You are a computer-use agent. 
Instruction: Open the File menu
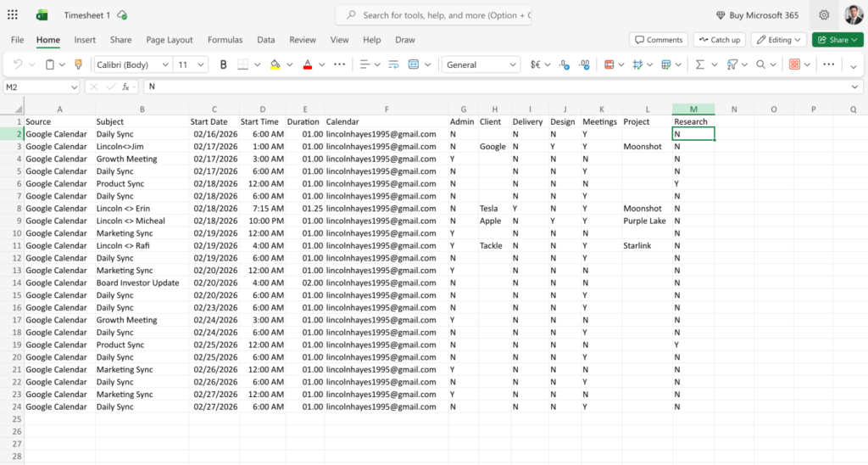[17, 40]
